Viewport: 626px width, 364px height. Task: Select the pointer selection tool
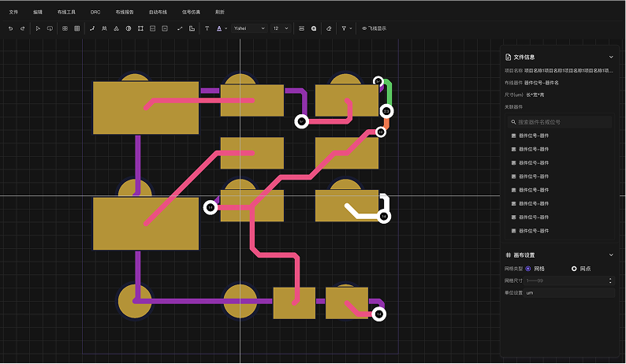click(37, 28)
